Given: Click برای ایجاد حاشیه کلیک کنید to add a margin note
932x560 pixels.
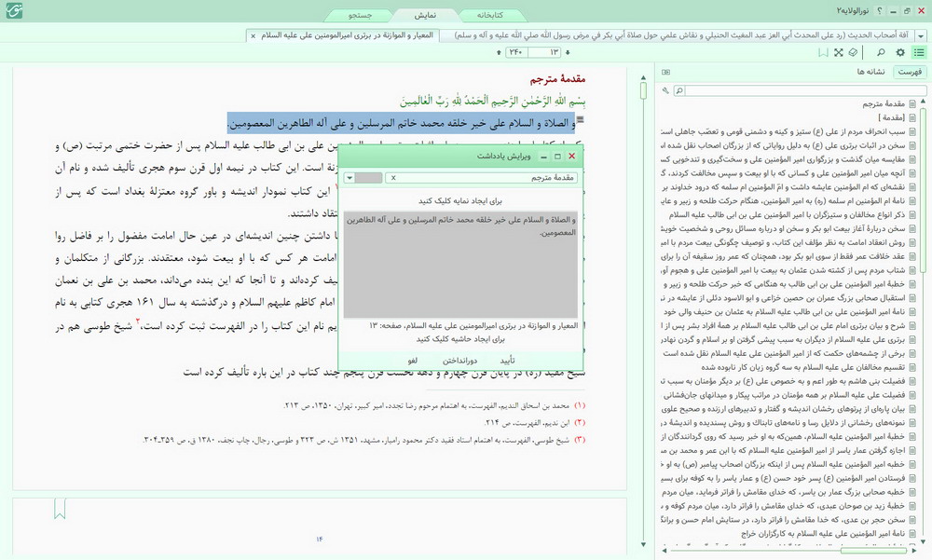Looking at the screenshot, I should pyautogui.click(x=460, y=339).
